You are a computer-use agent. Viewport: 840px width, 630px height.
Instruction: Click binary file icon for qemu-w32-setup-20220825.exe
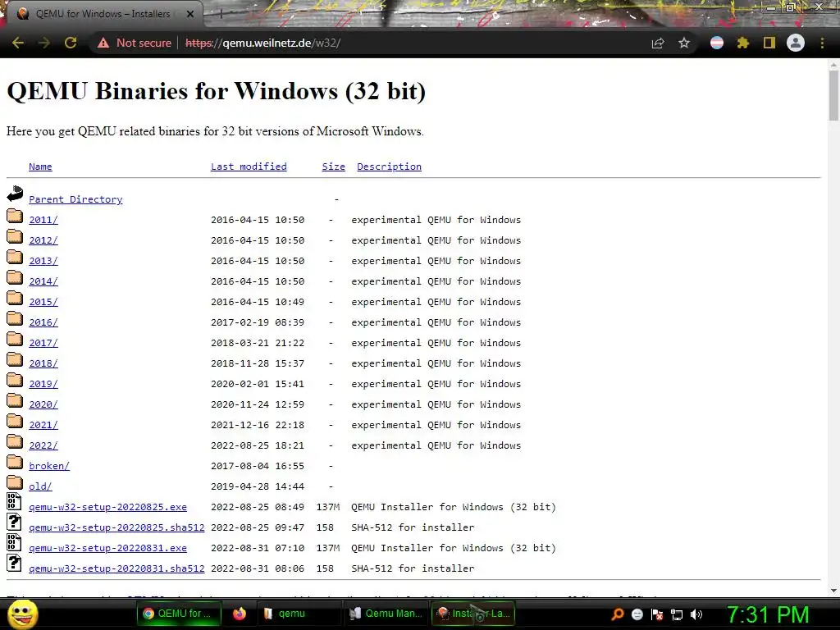pyautogui.click(x=14, y=501)
